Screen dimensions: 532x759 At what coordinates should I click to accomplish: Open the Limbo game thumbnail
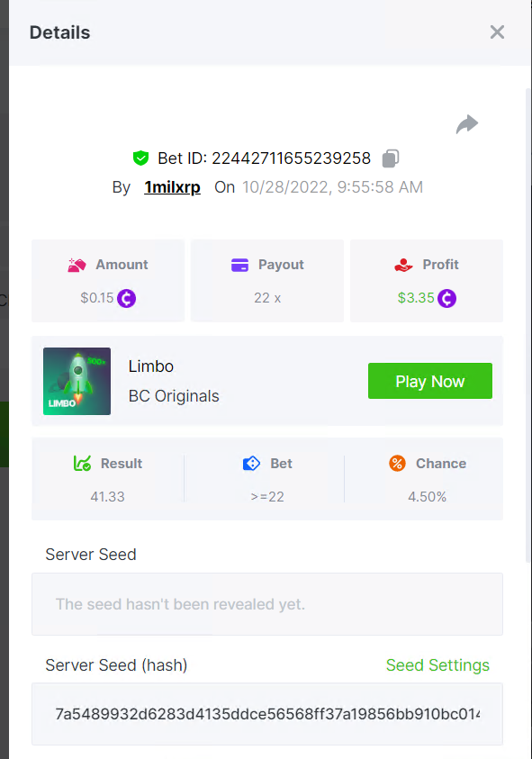click(x=77, y=381)
